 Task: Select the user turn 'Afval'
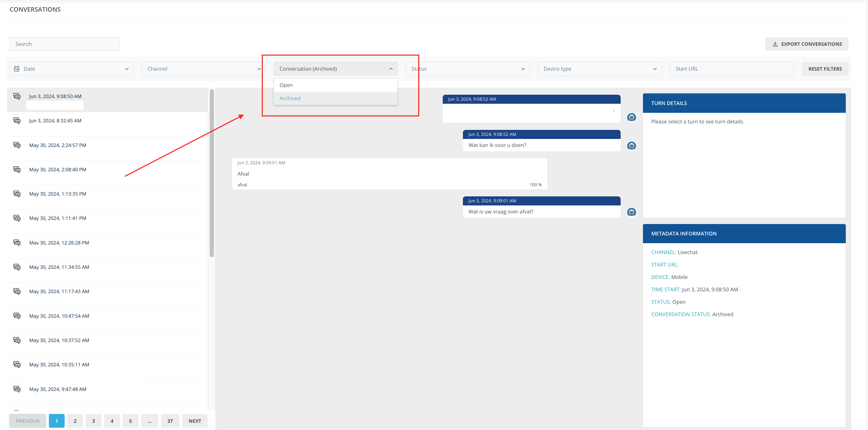point(390,174)
